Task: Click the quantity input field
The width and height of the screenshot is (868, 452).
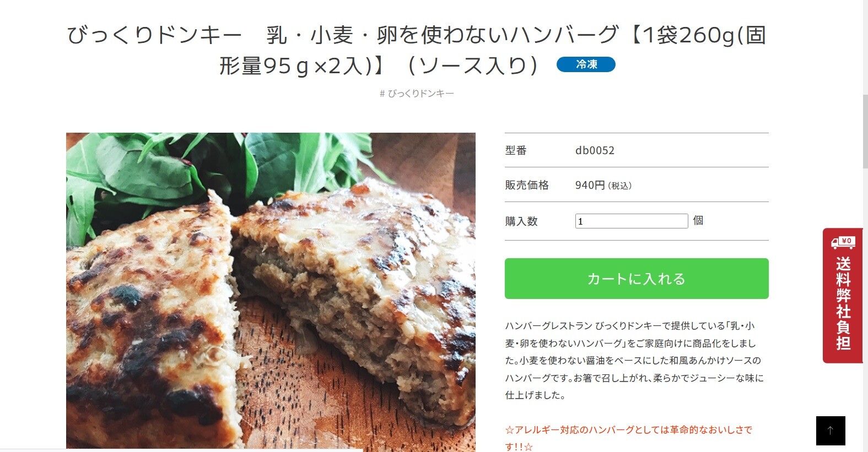Action: (632, 221)
